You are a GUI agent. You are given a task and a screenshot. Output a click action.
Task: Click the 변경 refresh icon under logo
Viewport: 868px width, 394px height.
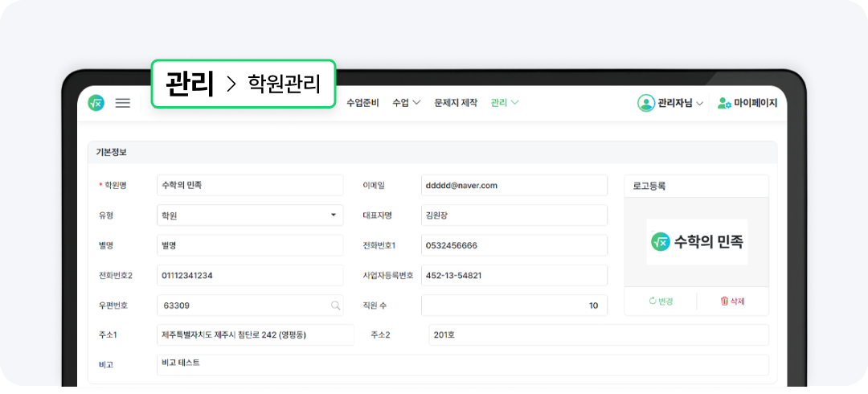pos(653,302)
